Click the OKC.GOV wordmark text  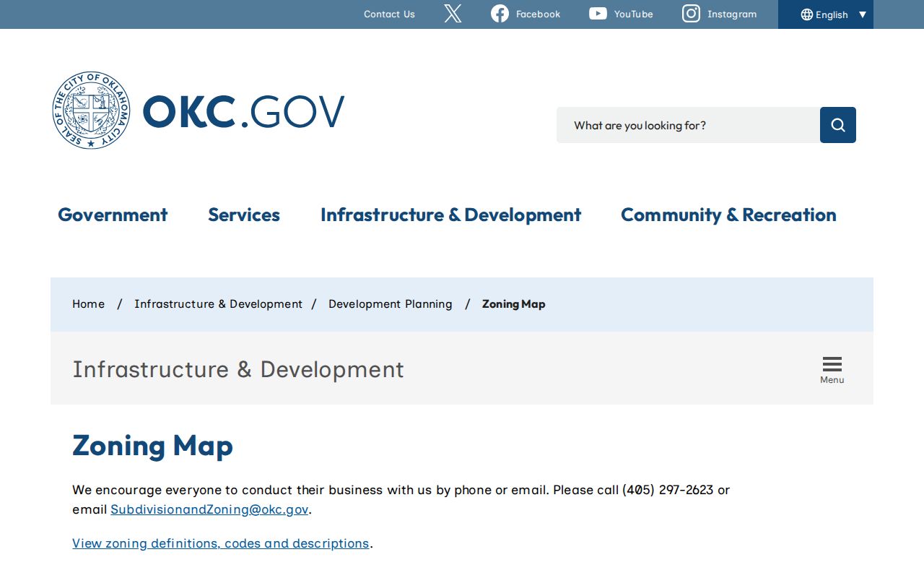(x=243, y=112)
